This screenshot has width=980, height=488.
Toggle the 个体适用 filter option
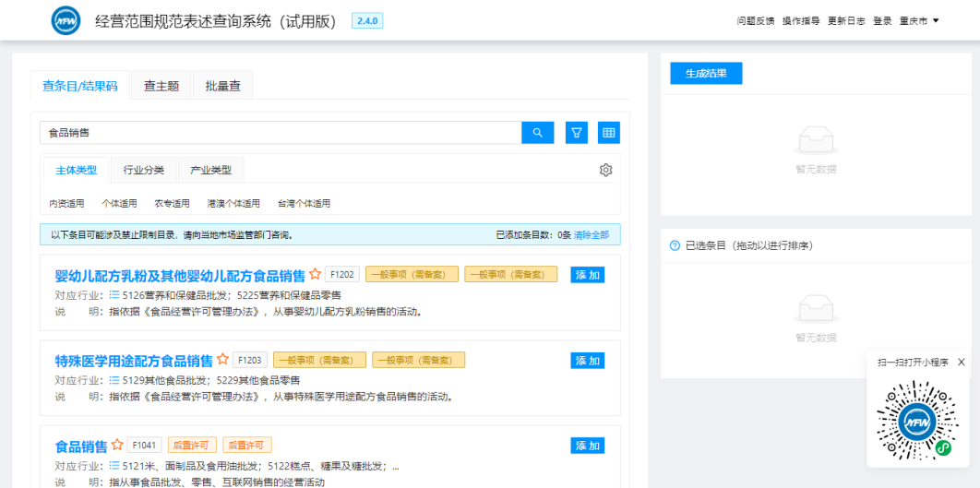pos(119,203)
